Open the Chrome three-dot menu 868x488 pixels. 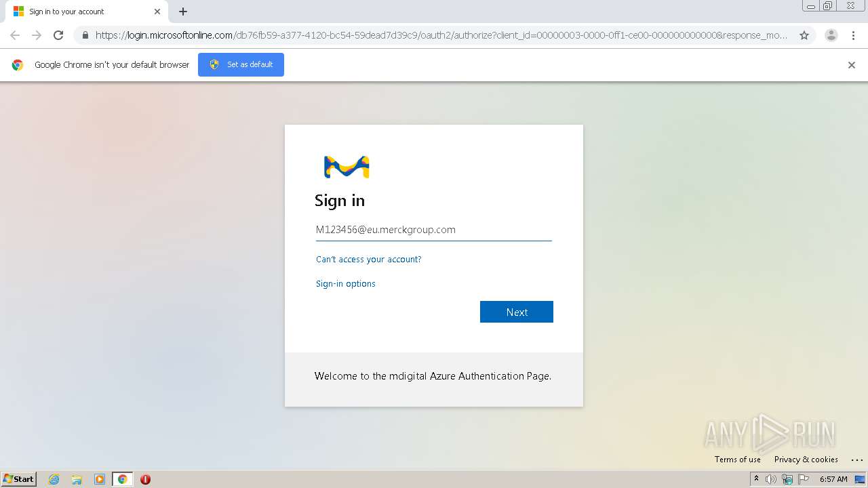pyautogui.click(x=853, y=35)
